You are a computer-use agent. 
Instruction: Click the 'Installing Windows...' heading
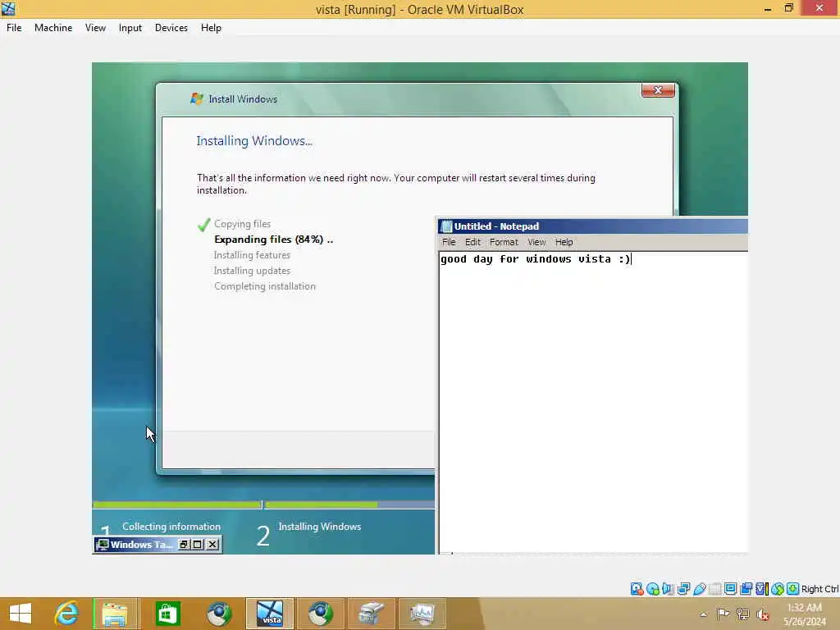(254, 141)
